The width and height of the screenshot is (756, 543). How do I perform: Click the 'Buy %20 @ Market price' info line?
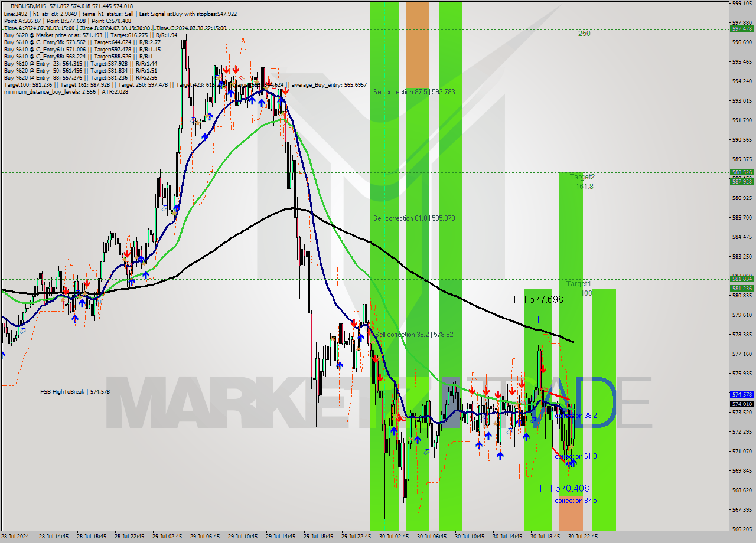point(90,35)
